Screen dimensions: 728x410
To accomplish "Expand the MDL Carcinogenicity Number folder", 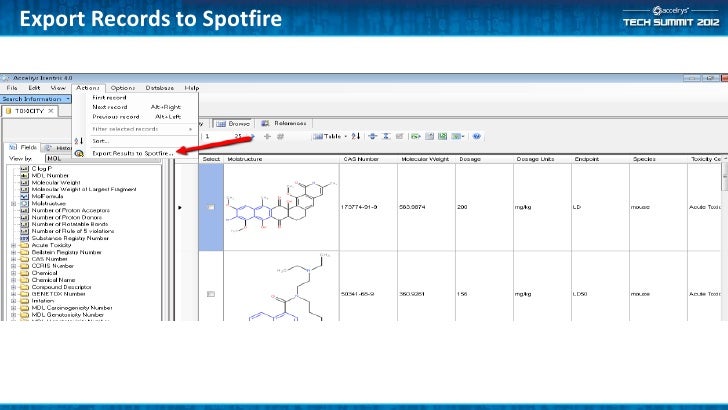I will click(13, 308).
